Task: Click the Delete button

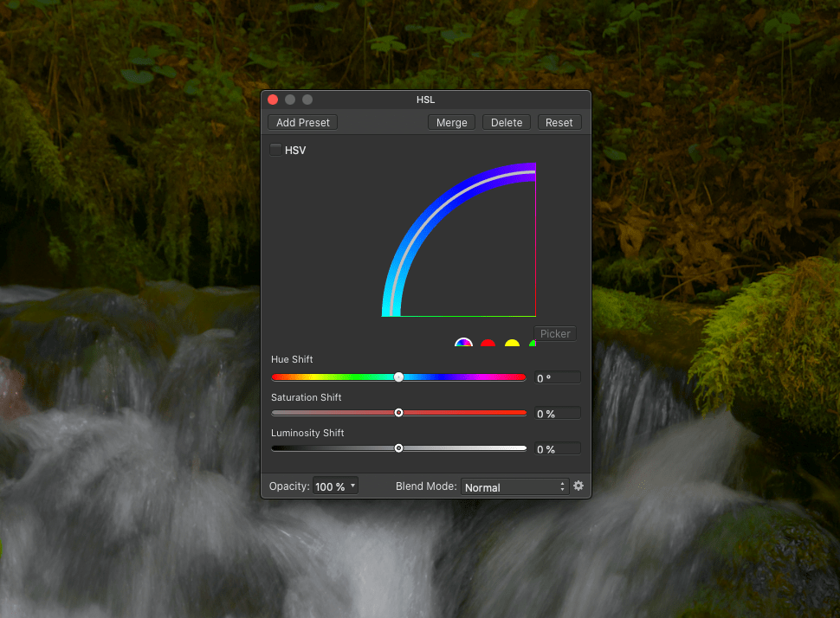Action: point(507,123)
